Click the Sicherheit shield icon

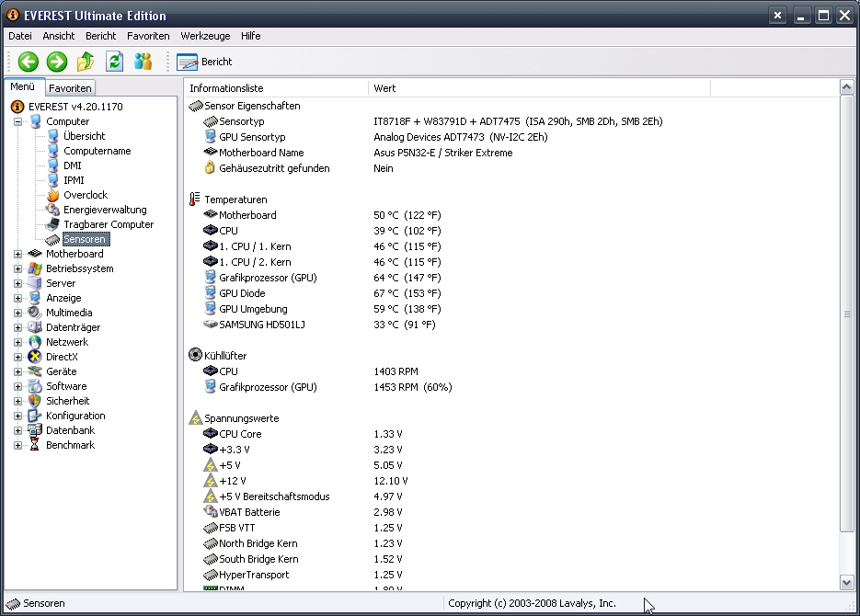click(x=35, y=401)
